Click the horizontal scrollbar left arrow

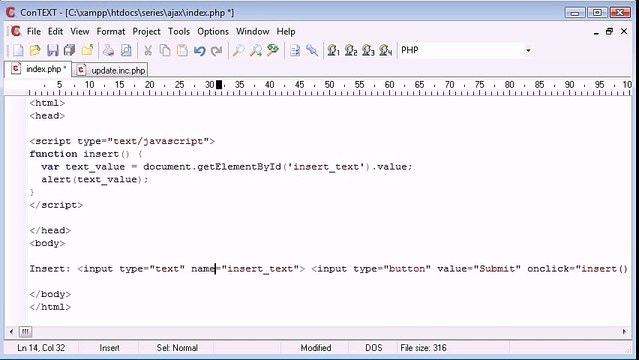[11, 332]
